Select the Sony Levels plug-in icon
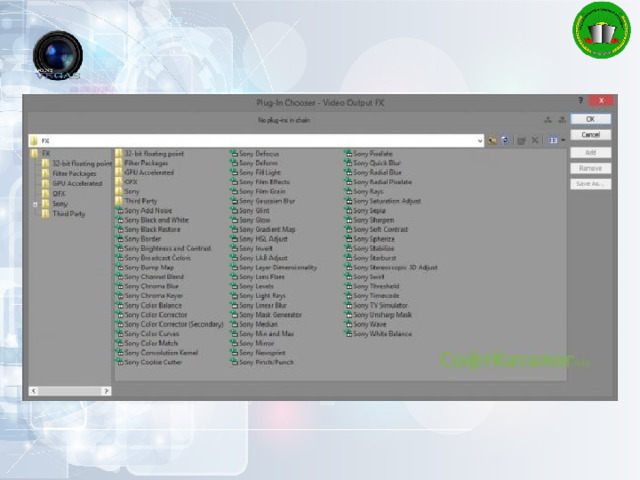 [x=234, y=286]
